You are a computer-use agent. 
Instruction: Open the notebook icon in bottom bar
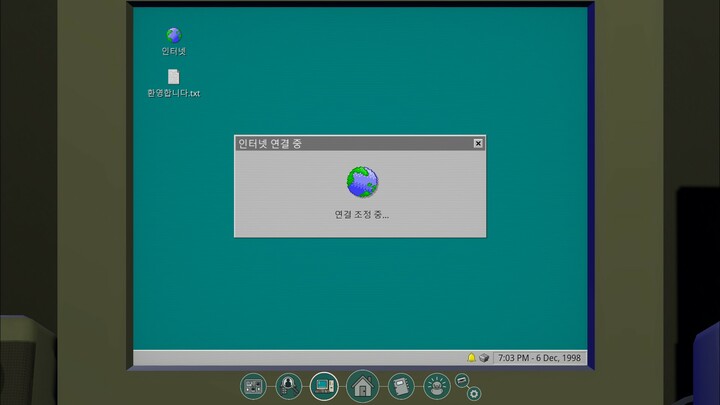(400, 385)
